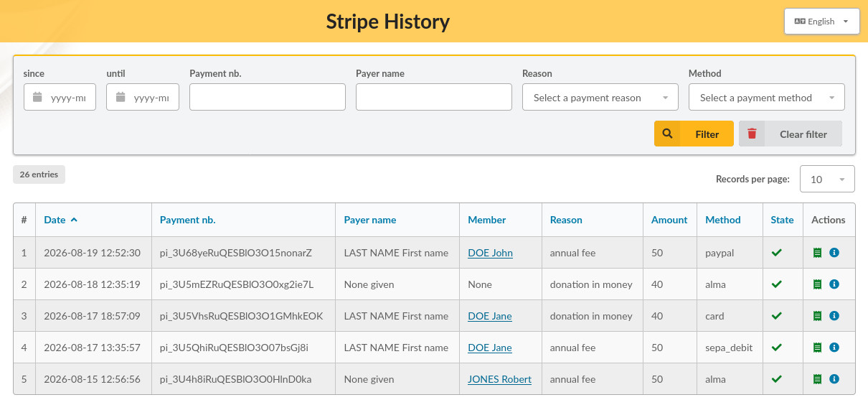Focus the until date field
This screenshot has height=405, width=868.
143,97
